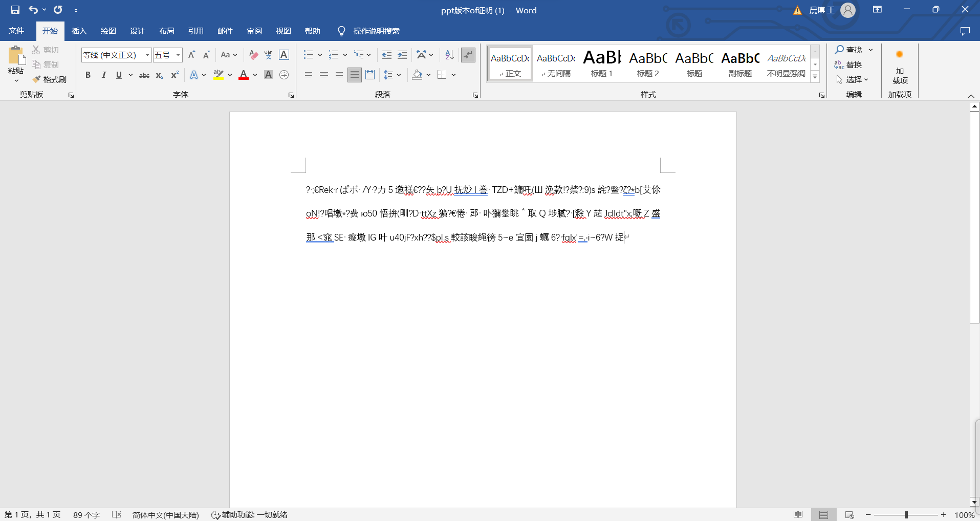Viewport: 980px width, 521px height.
Task: Open the comments pane icon
Action: pyautogui.click(x=965, y=31)
